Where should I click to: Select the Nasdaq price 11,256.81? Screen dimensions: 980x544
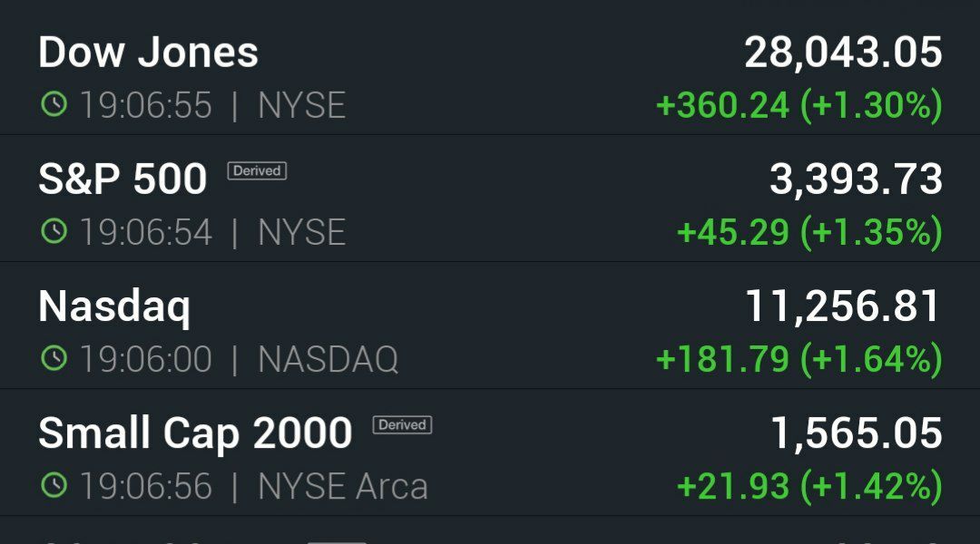pyautogui.click(x=843, y=306)
